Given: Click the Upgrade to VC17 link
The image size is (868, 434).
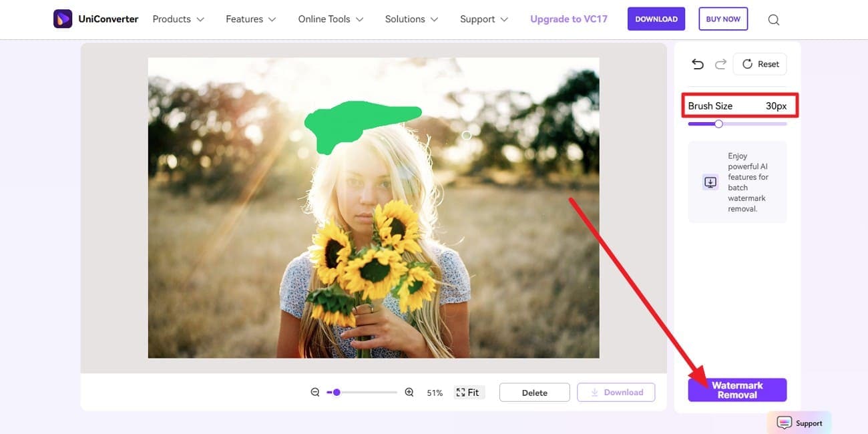Looking at the screenshot, I should (x=568, y=19).
